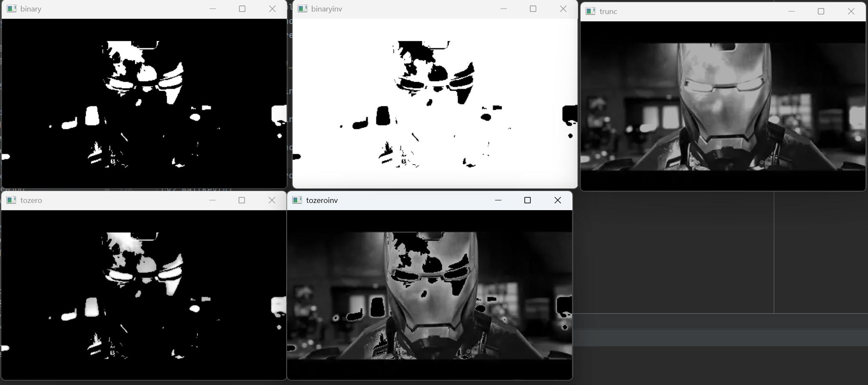The image size is (868, 385).
Task: Maximize the tozeroinv window
Action: (x=528, y=200)
